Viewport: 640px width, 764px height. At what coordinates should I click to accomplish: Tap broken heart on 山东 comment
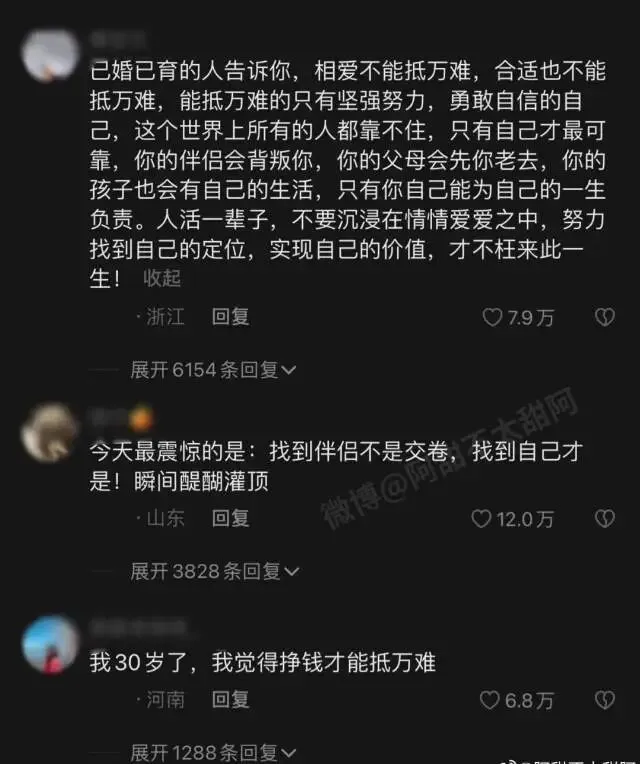(605, 519)
